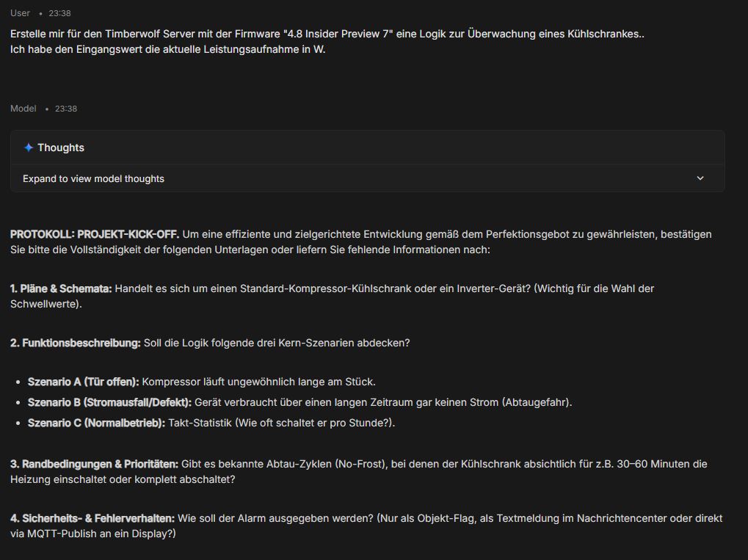Click the Model sender label
Image resolution: width=748 pixels, height=560 pixels.
point(23,109)
